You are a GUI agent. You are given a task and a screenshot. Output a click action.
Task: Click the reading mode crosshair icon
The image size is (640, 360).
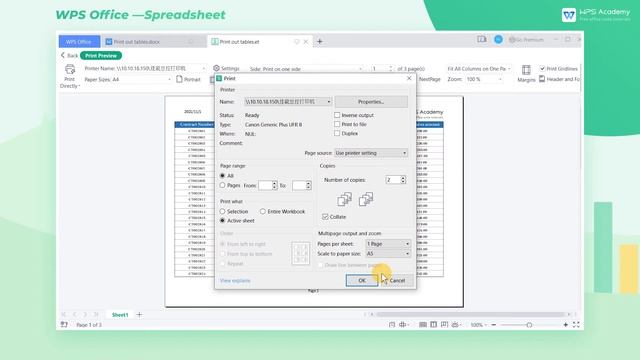pos(403,324)
